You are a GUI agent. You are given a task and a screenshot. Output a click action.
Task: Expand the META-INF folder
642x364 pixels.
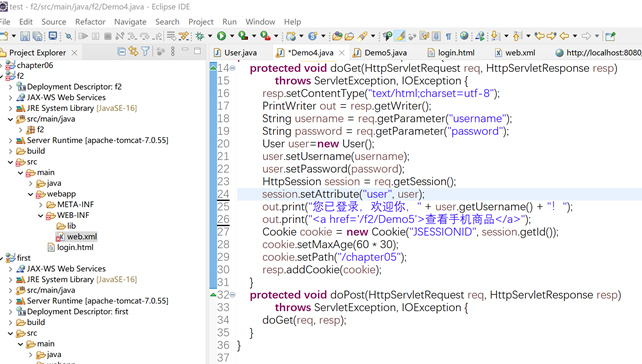coord(41,205)
